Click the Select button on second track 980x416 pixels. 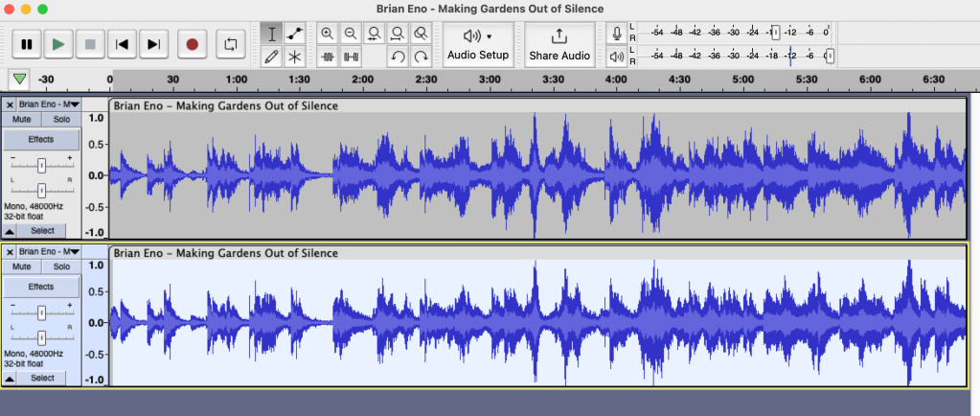tap(42, 379)
